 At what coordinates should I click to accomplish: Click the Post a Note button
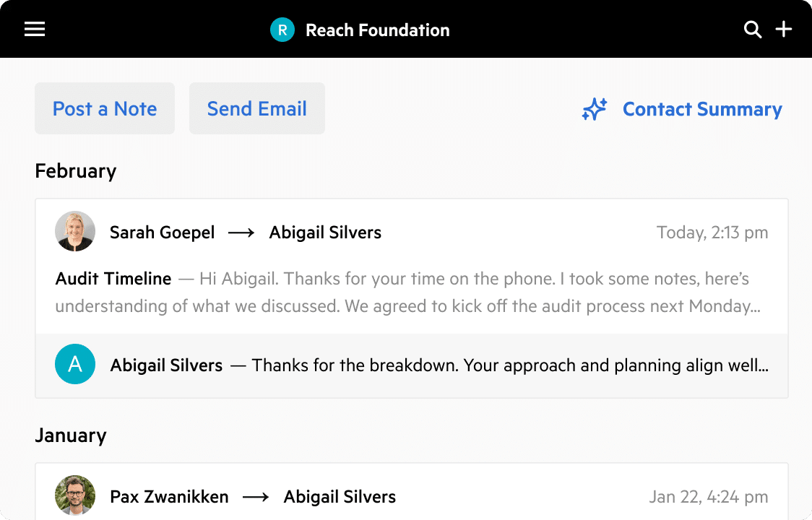[104, 108]
